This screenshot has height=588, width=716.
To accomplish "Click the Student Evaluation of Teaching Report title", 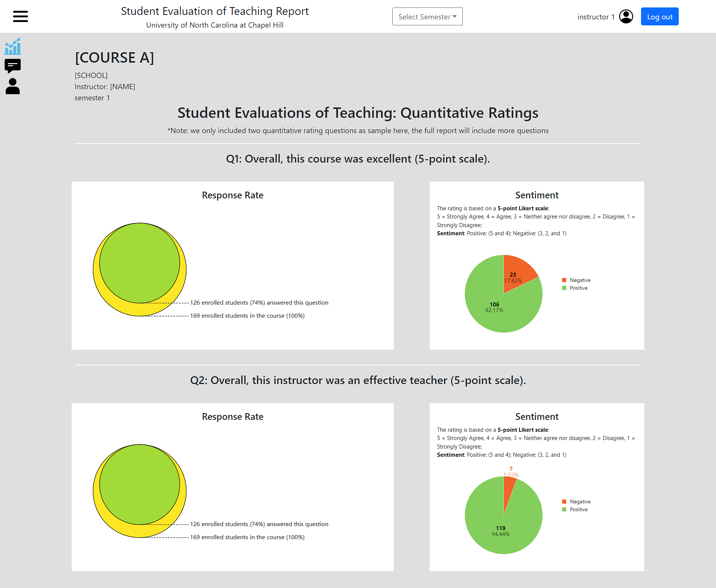I will (x=215, y=11).
